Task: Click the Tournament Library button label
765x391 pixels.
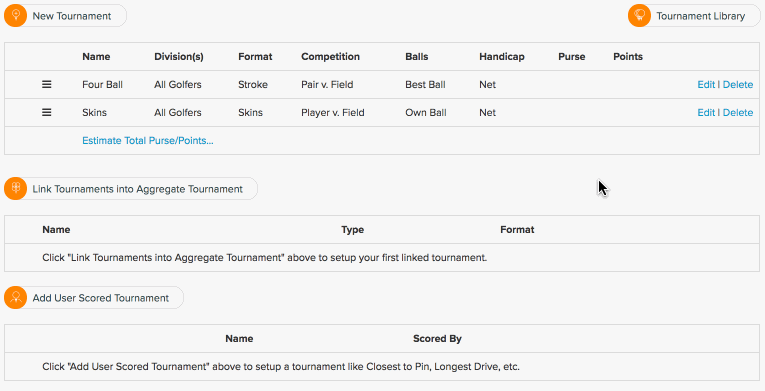Action: tap(701, 16)
